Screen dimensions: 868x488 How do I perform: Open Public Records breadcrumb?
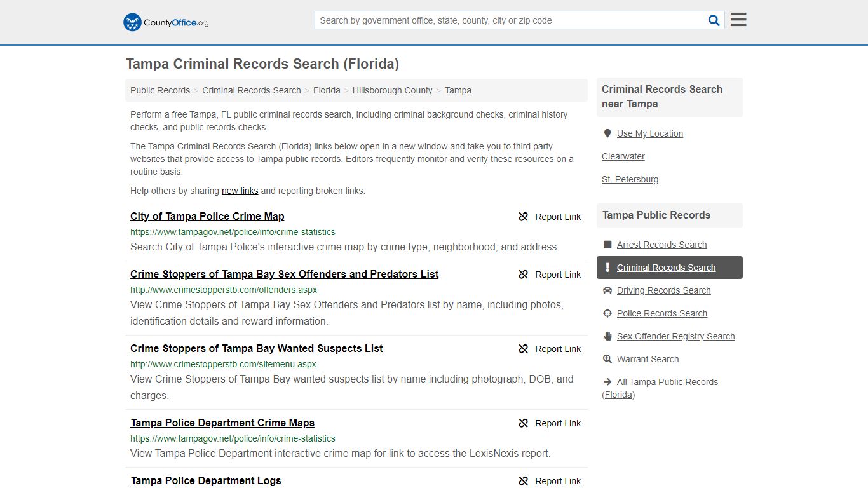(160, 90)
